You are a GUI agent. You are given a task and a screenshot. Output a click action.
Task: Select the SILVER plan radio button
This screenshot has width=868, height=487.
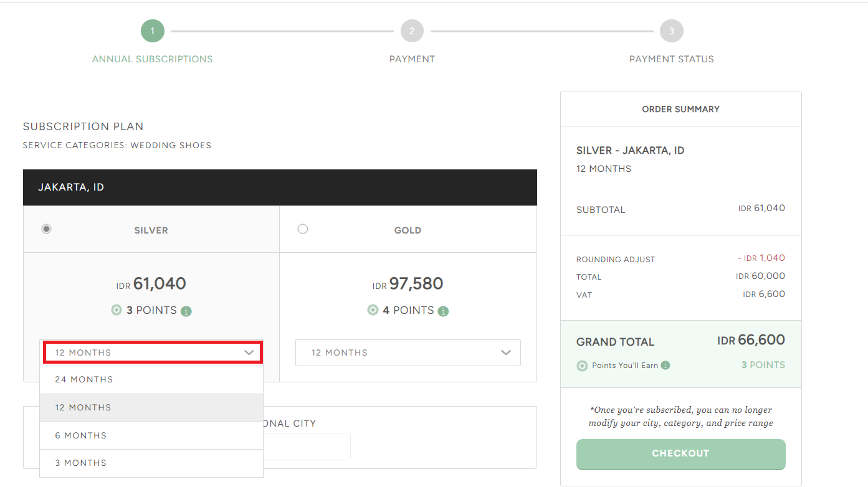click(x=46, y=229)
